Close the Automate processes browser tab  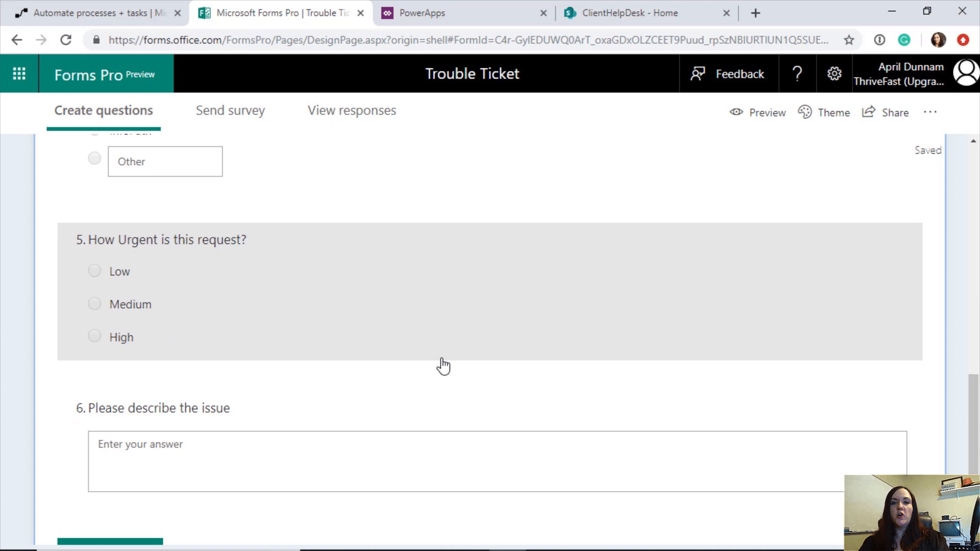178,13
